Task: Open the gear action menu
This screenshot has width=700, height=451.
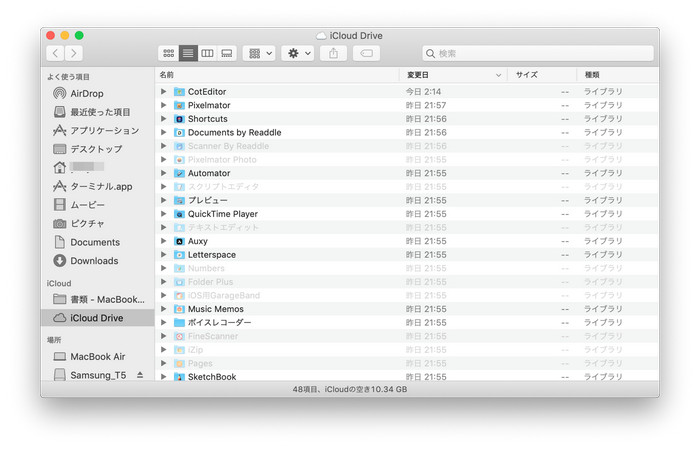Action: click(x=298, y=53)
